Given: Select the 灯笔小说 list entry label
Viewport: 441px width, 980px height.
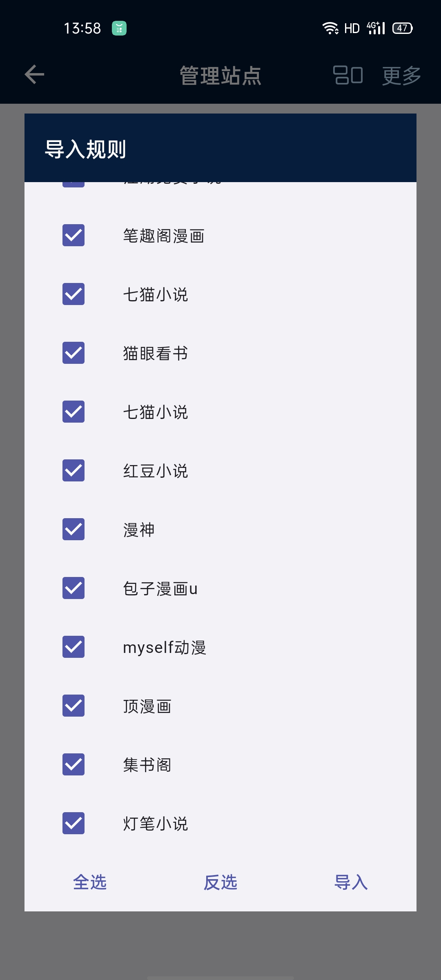Looking at the screenshot, I should coord(156,824).
